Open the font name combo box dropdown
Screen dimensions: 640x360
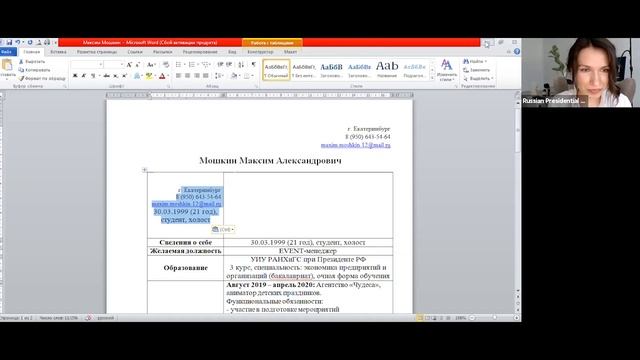[100, 64]
